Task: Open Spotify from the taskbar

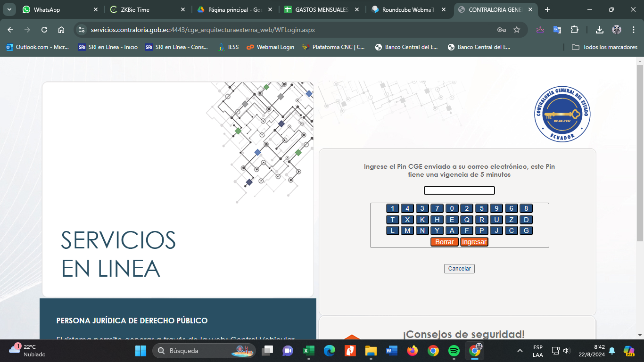Action: point(454,351)
